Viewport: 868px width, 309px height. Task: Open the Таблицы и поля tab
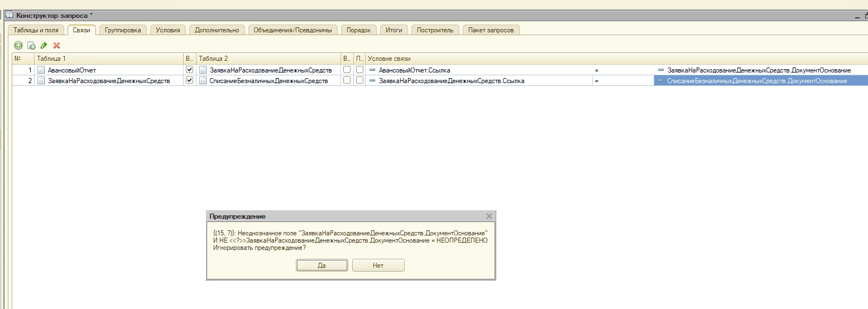pos(36,30)
